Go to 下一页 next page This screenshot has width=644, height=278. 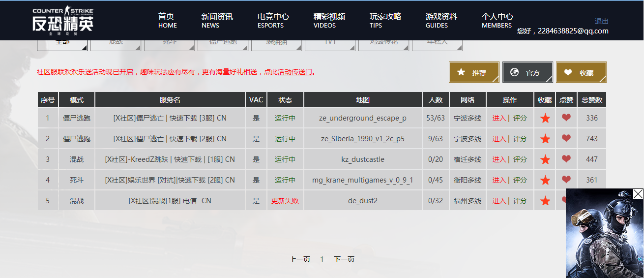344,259
